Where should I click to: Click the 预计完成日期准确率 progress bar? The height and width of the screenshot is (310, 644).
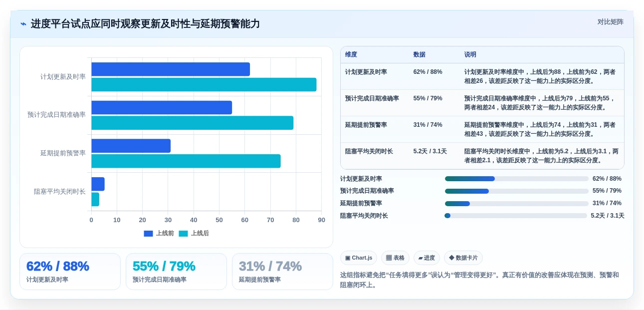pyautogui.click(x=517, y=191)
